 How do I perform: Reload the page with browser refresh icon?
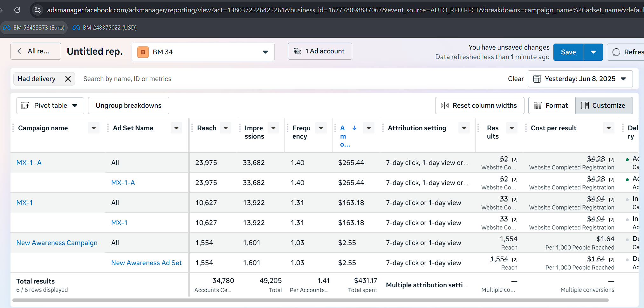[x=17, y=10]
